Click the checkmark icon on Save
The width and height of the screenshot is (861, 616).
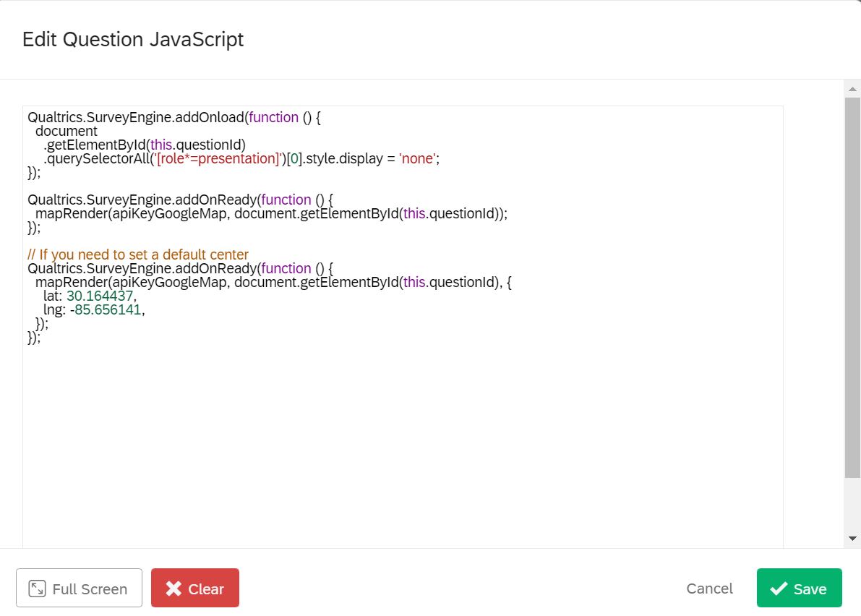point(779,589)
